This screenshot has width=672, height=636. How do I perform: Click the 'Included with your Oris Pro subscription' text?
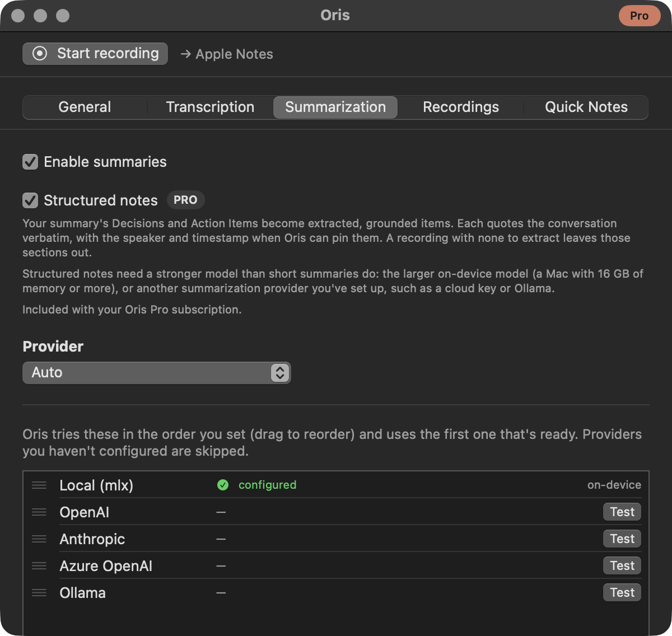pyautogui.click(x=132, y=310)
